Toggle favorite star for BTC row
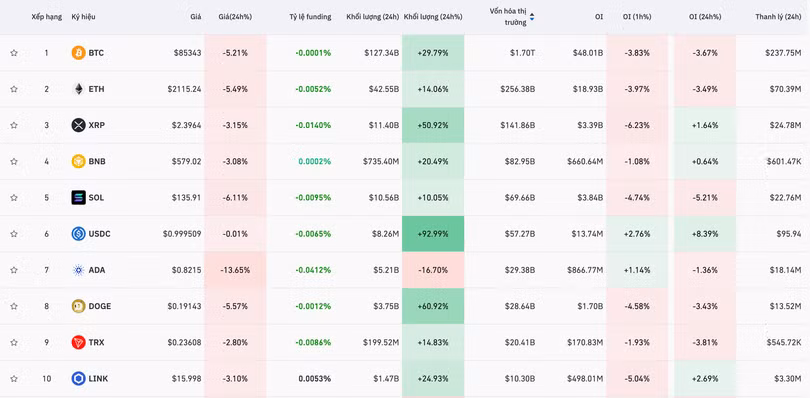This screenshot has height=398, width=810. [x=14, y=53]
